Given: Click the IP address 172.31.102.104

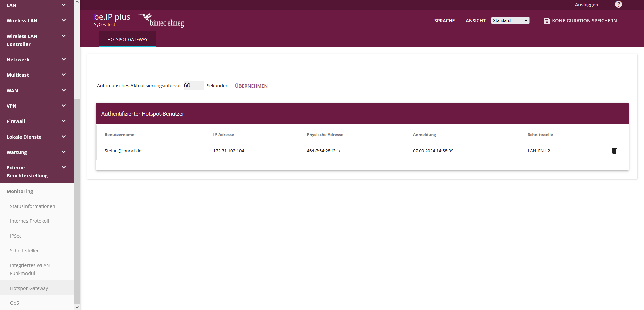Looking at the screenshot, I should [229, 151].
